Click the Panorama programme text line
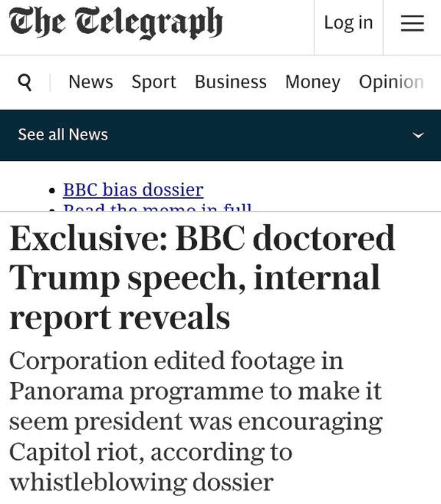 click(195, 392)
